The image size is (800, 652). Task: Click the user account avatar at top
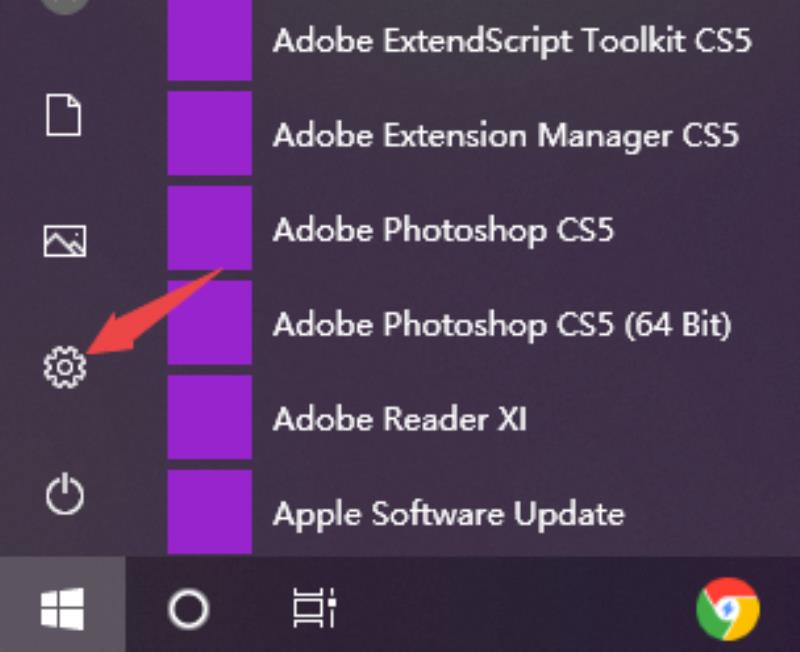[x=62, y=5]
